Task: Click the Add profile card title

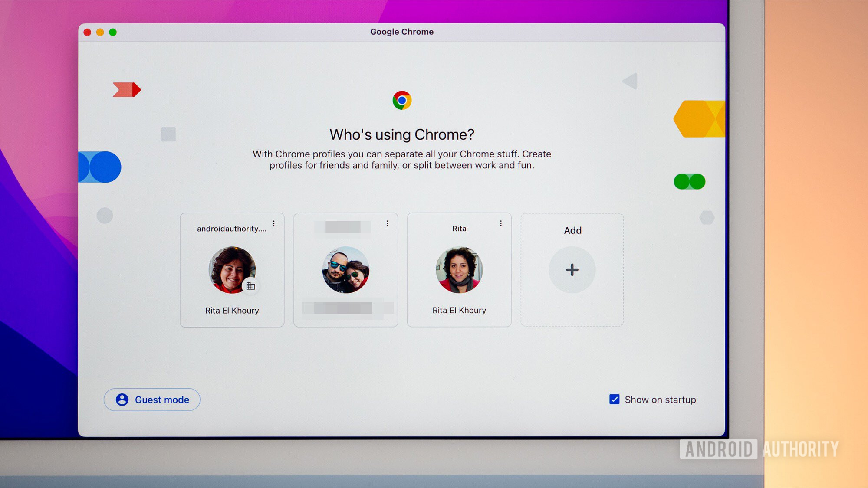Action: [x=572, y=230]
